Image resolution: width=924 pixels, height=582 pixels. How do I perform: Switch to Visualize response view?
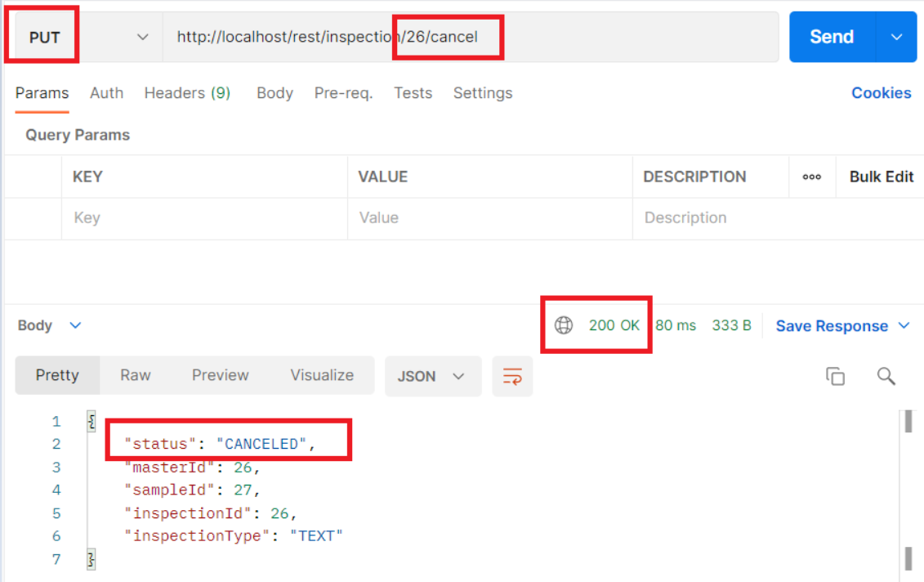pyautogui.click(x=322, y=375)
